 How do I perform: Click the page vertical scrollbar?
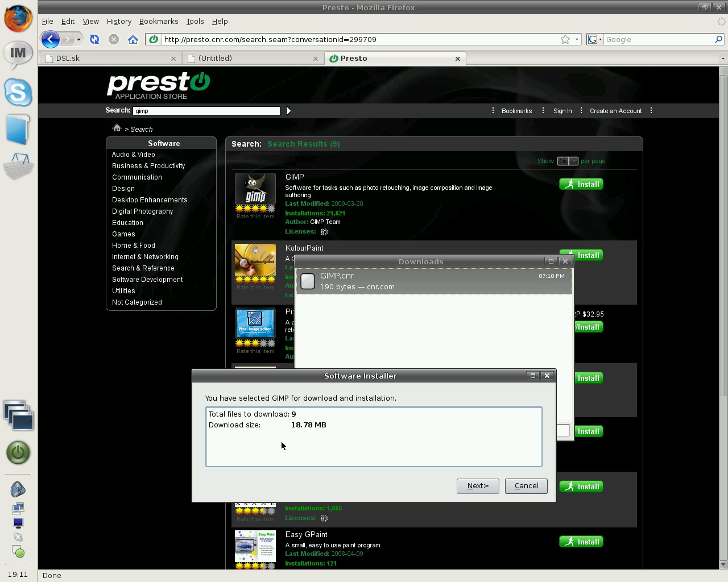click(723, 318)
